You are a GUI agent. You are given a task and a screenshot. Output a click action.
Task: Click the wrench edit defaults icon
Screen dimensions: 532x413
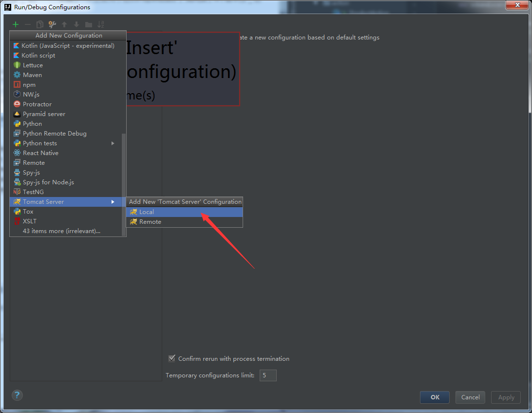pyautogui.click(x=52, y=24)
